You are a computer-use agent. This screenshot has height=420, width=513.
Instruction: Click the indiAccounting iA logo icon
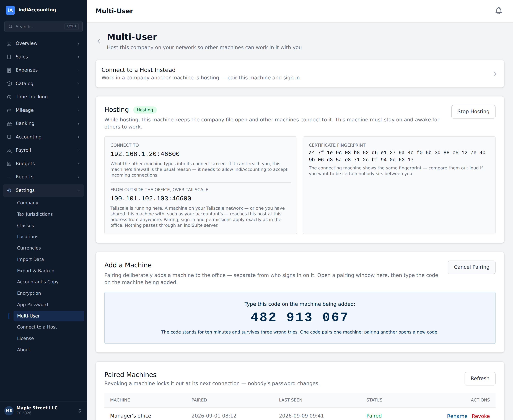coord(10,10)
